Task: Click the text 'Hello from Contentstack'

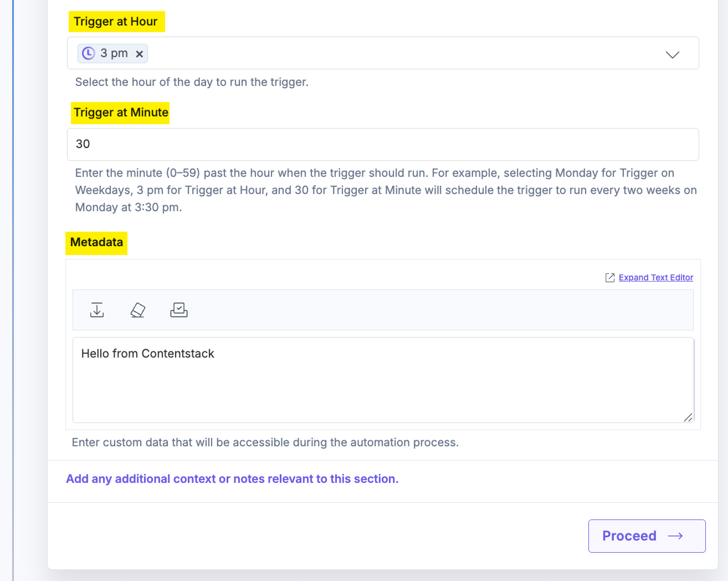Action: pos(147,353)
